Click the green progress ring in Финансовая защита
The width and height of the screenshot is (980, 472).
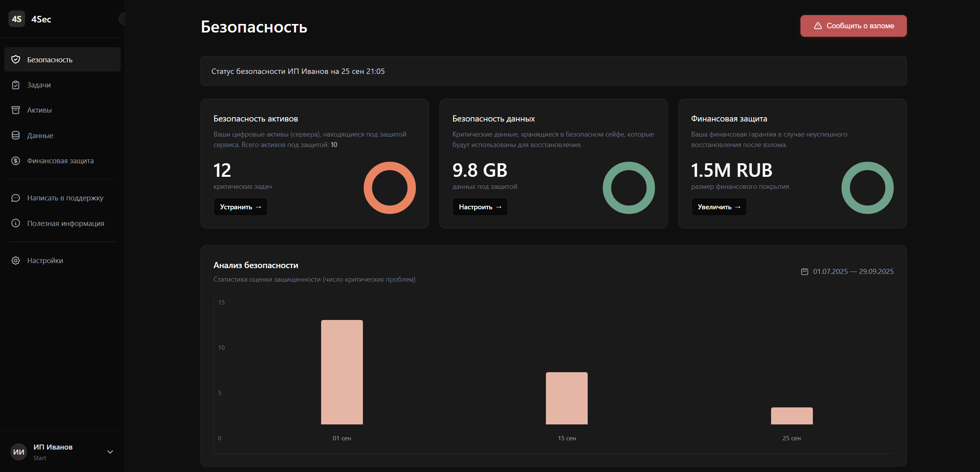tap(867, 188)
